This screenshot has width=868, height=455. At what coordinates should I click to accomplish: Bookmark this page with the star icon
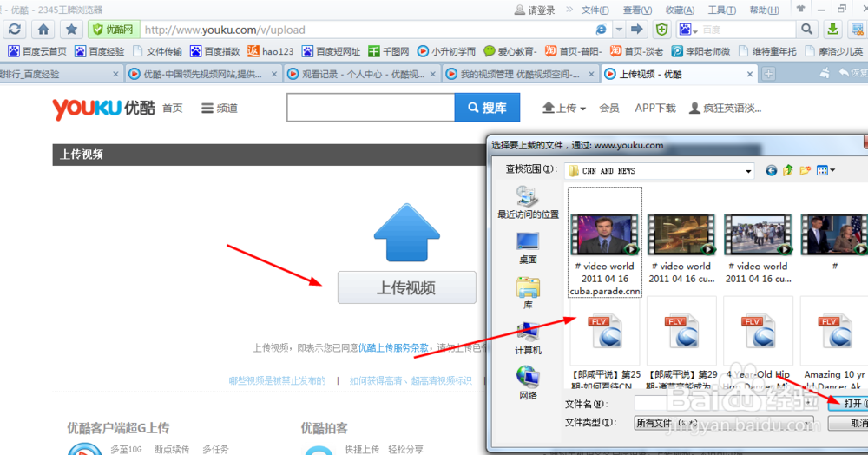pos(71,30)
